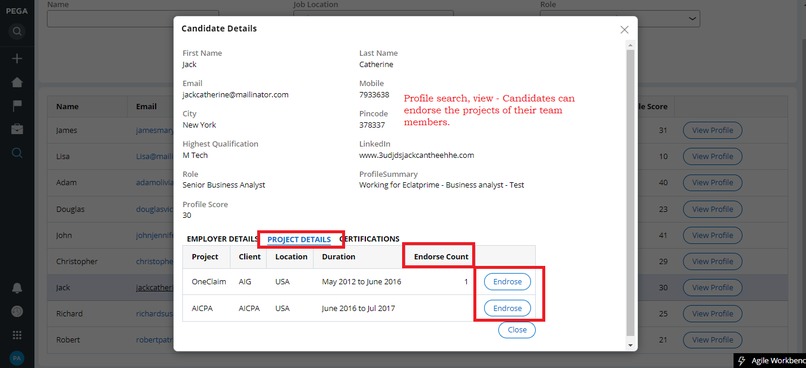Close the Candidate Details dialog via X
The image size is (806, 368).
click(624, 30)
